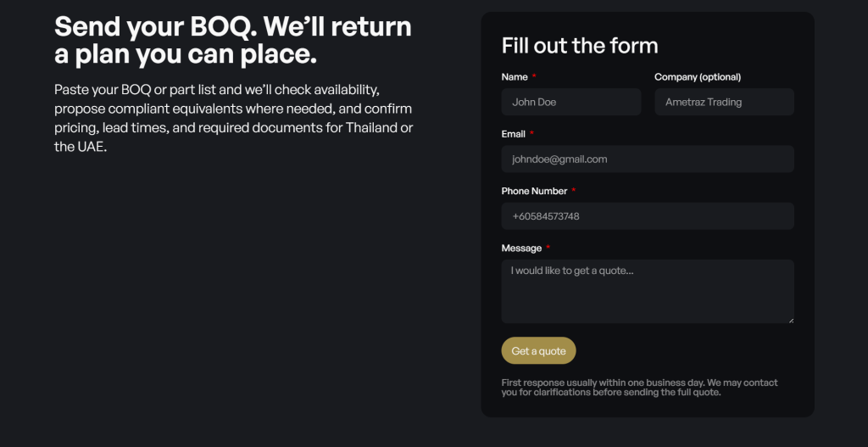Select the Email input field
This screenshot has height=447, width=868.
pos(648,159)
